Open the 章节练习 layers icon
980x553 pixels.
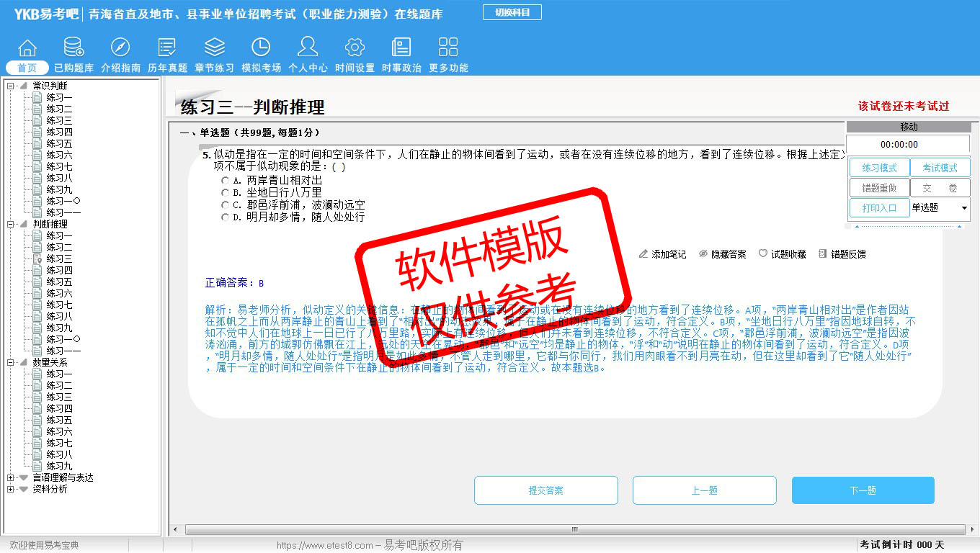[214, 48]
